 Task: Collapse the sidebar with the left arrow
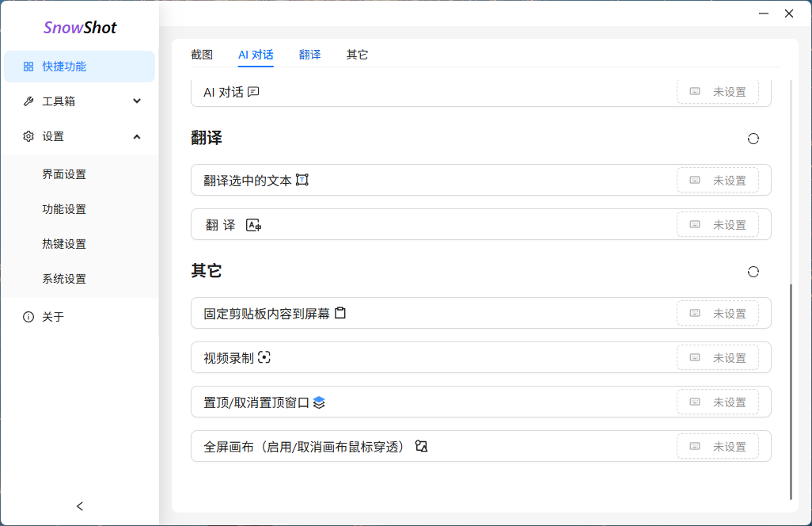[79, 506]
